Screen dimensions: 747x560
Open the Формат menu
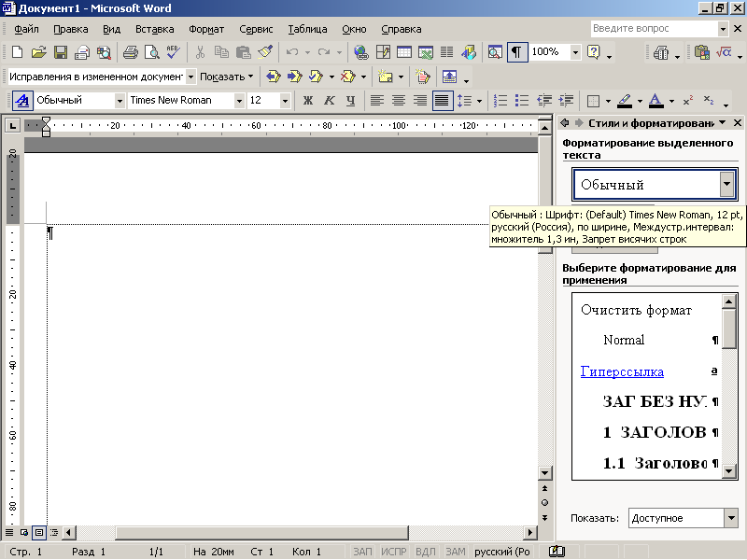point(206,29)
